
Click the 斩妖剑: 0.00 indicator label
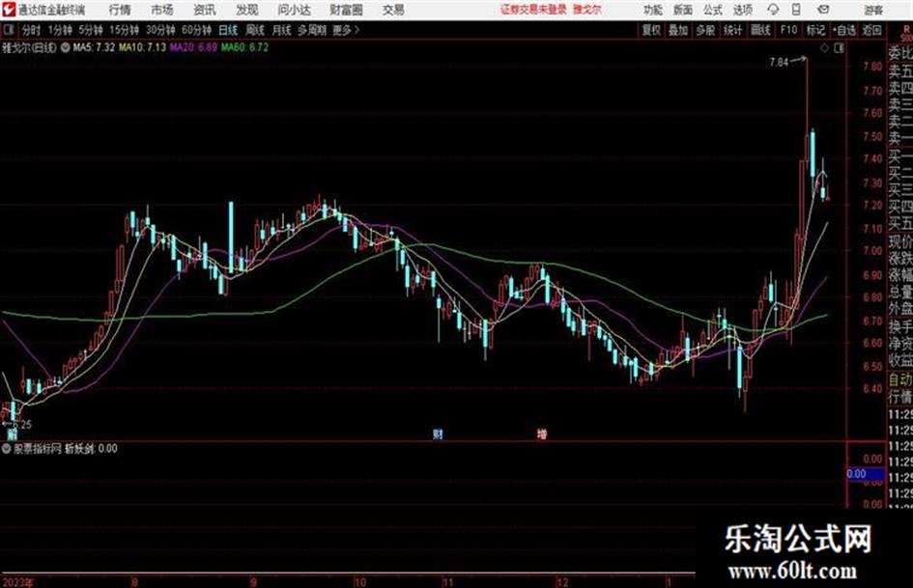(90, 448)
